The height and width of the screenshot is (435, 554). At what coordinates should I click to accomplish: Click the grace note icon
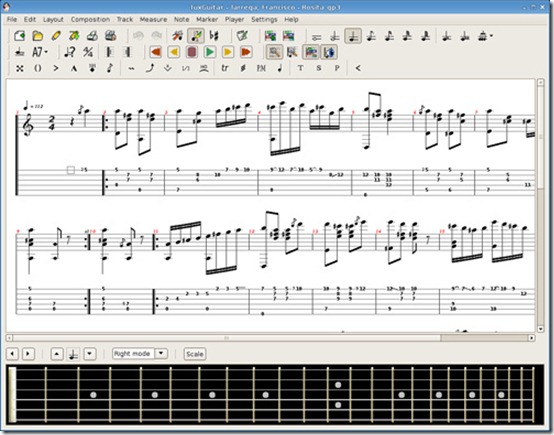[x=110, y=68]
